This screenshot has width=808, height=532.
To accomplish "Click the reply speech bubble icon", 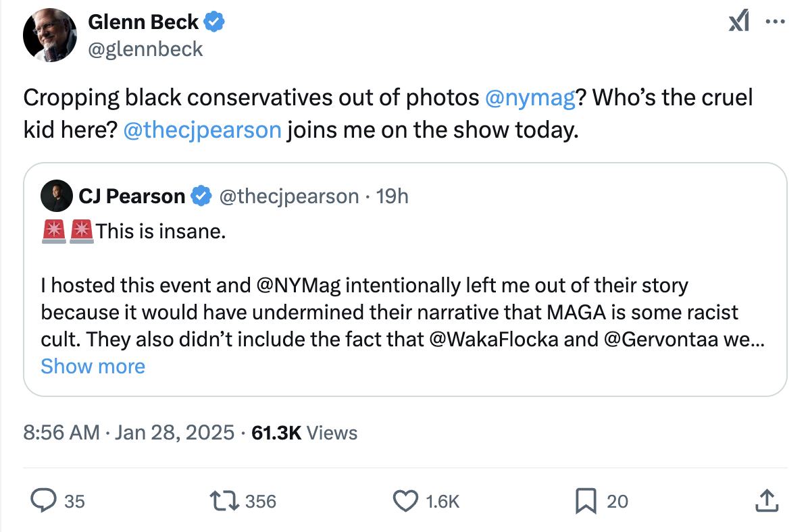I will coord(45,501).
